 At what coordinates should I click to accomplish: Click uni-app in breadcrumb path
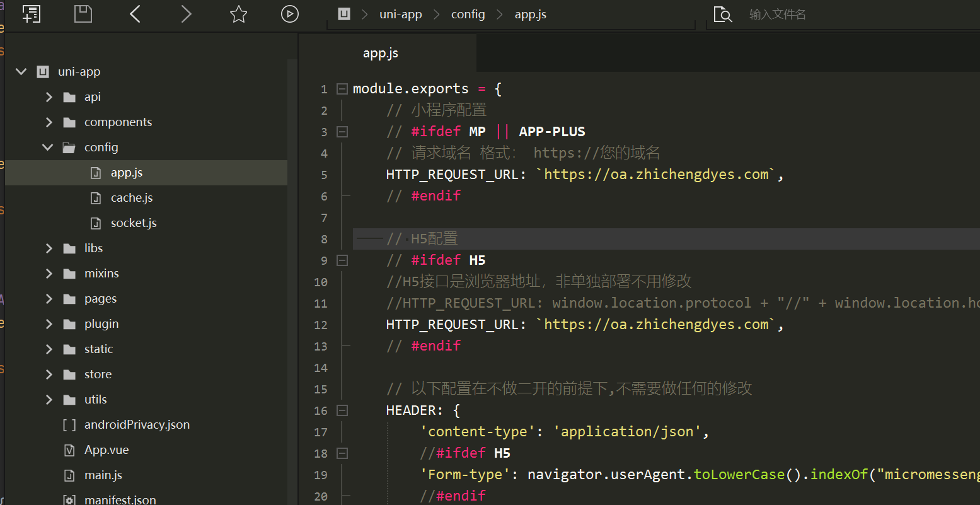(x=401, y=15)
